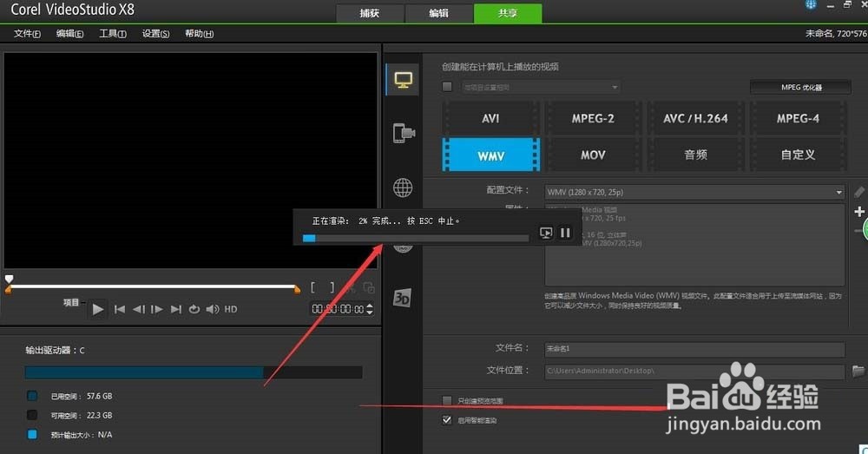Screen dimensions: 868x454
Task: Click the estimated output size legend swatch
Action: pos(32,435)
